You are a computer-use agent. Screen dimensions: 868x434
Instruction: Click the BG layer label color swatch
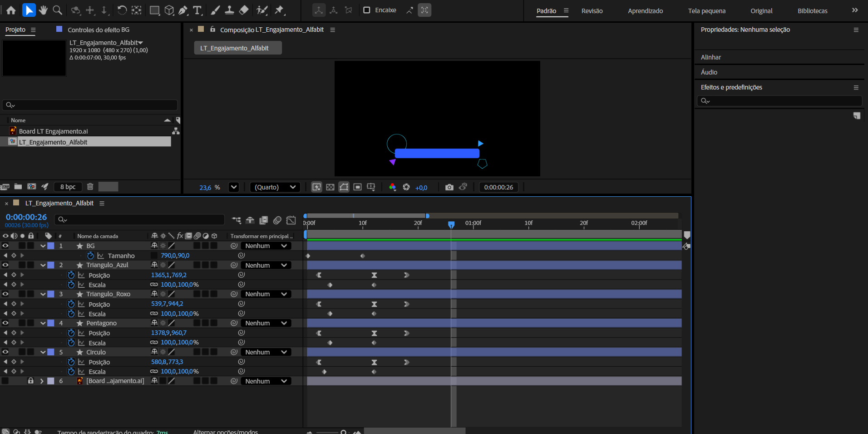[51, 246]
